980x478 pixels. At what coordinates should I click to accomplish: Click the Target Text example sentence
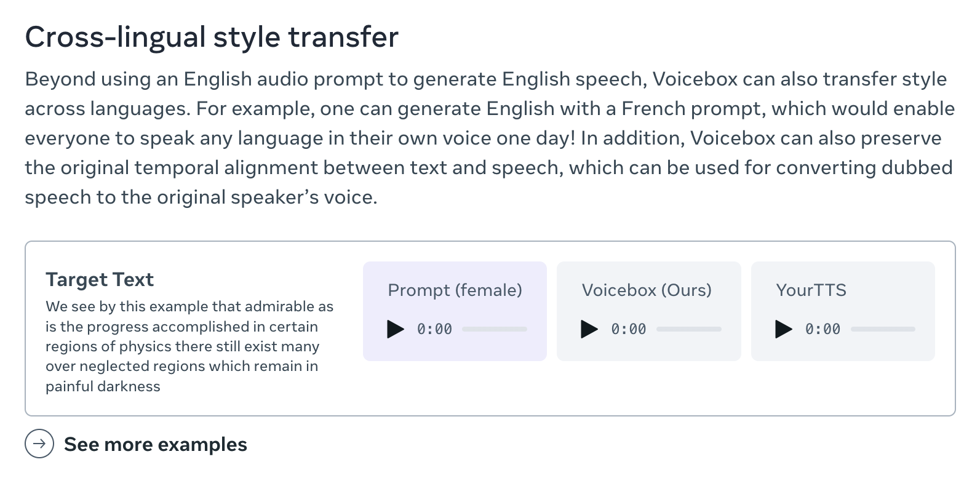point(188,346)
